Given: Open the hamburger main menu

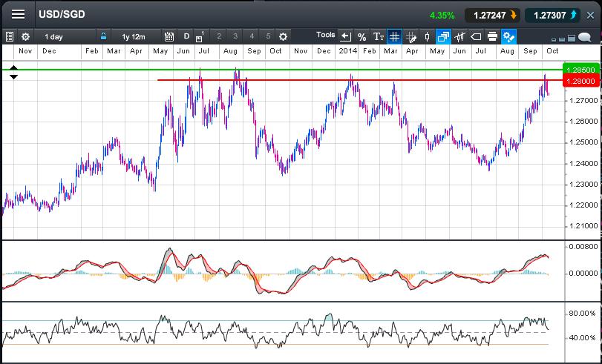Looking at the screenshot, I should tap(18, 15).
